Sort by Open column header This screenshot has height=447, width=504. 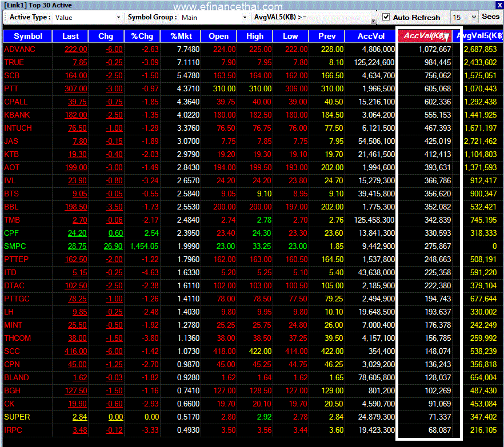point(218,37)
